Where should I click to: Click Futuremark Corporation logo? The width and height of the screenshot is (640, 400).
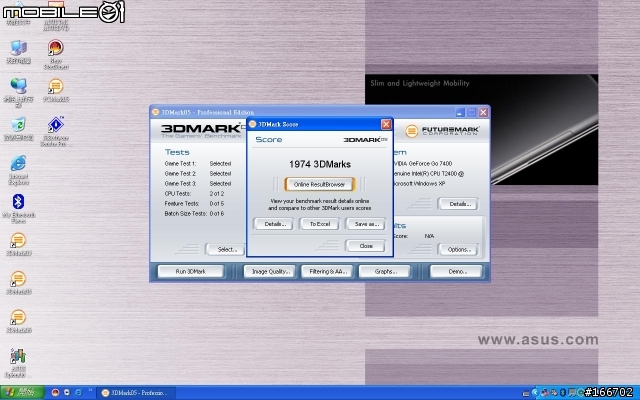pyautogui.click(x=442, y=131)
